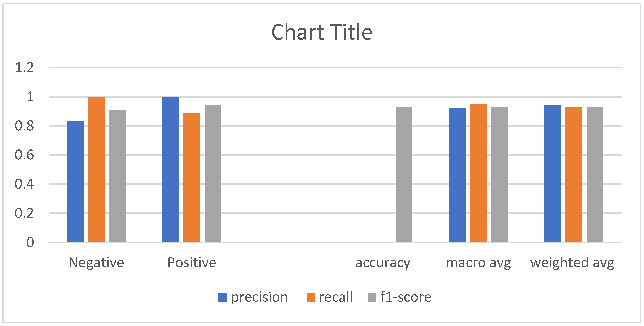Click the gray f1-score legend swatch
Screen dimensions: 644x326
372,297
